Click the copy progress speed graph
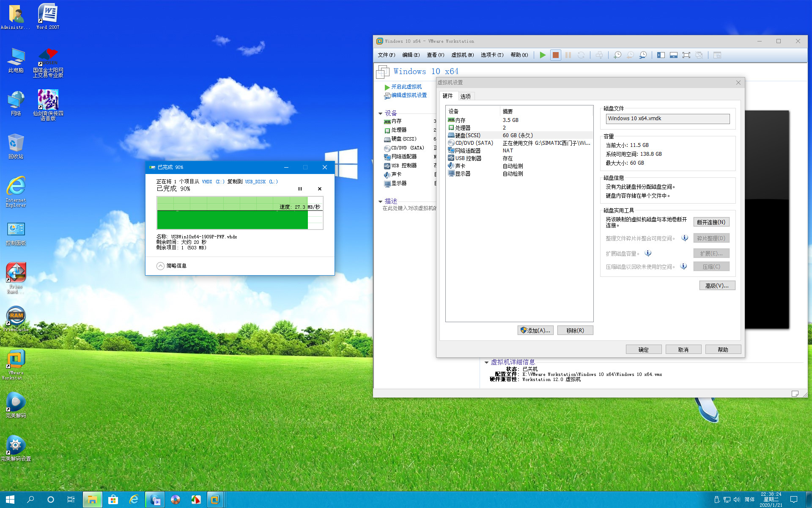This screenshot has width=812, height=508. [240, 213]
